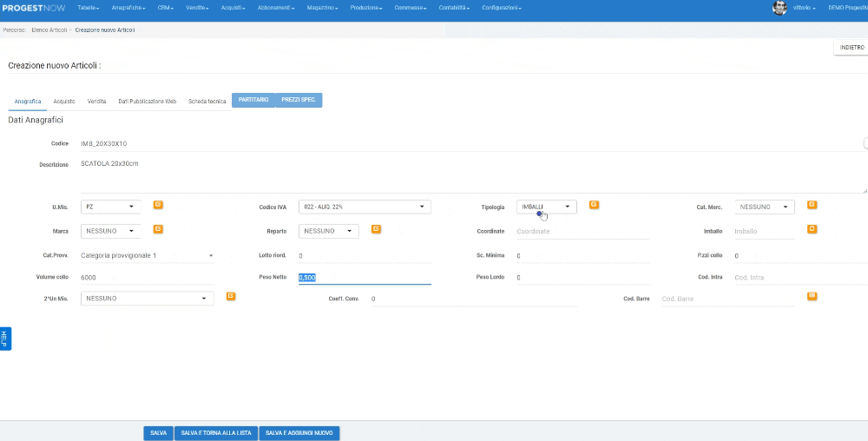Click the user avatar picture in header
The width and height of the screenshot is (868, 441).
coord(779,8)
